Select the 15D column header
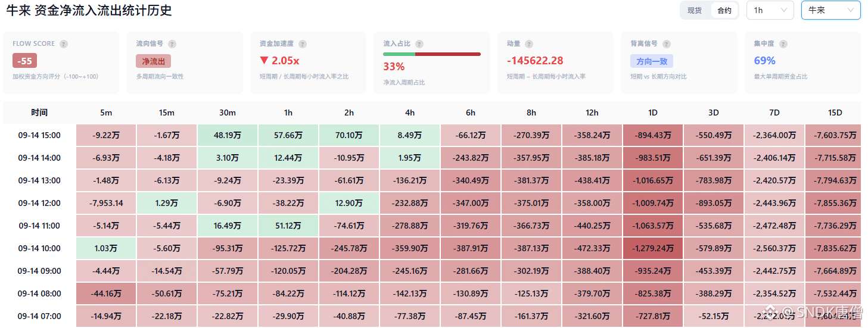The height and width of the screenshot is (328, 868). coord(835,113)
